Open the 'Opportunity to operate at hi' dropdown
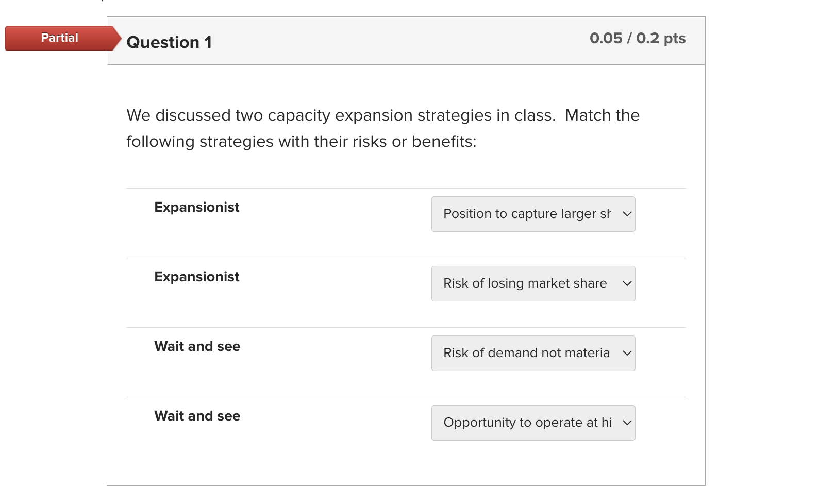Viewport: 835px width, 504px height. (533, 423)
